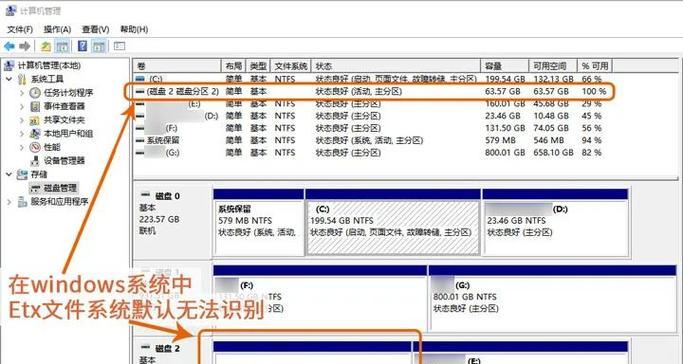Image resolution: width=683 pixels, height=364 pixels.
Task: Click the 可用空间 column header
Action: (552, 66)
